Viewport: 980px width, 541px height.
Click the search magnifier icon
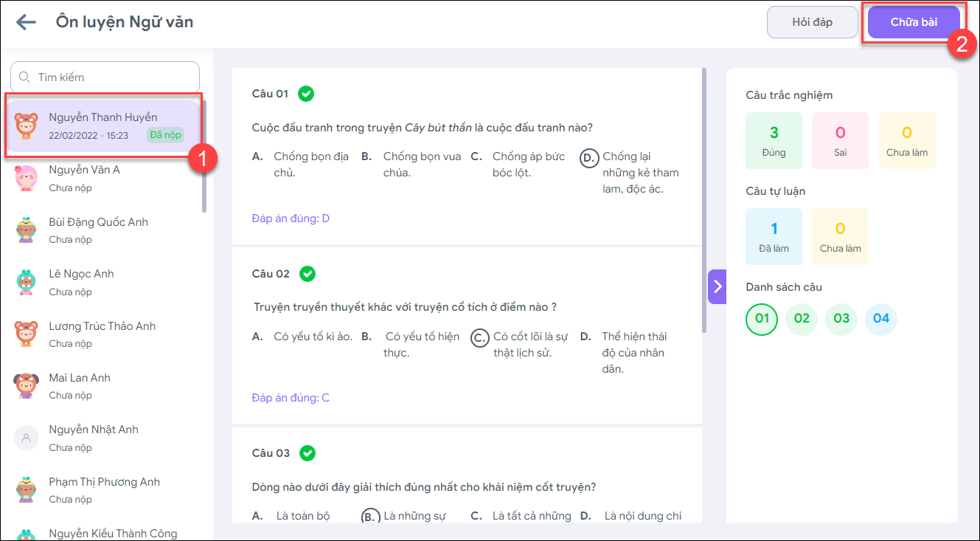pos(24,77)
